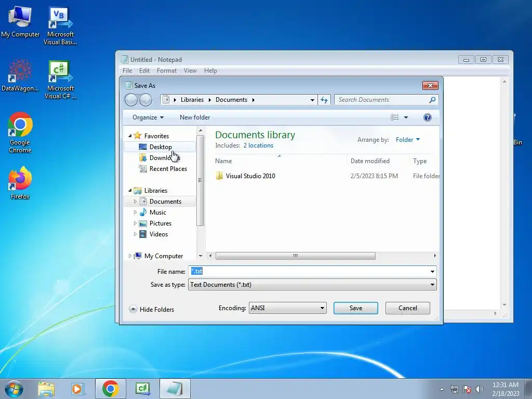The height and width of the screenshot is (399, 532).
Task: Open the File name history dropdown arrow
Action: [x=432, y=271]
